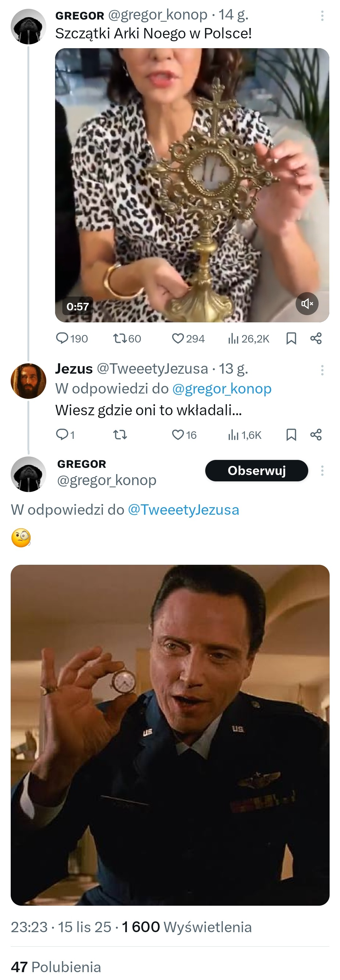Image resolution: width=340 pixels, height=980 pixels.
Task: Retweet the Szczątki Arki Noego post
Action: 120,338
